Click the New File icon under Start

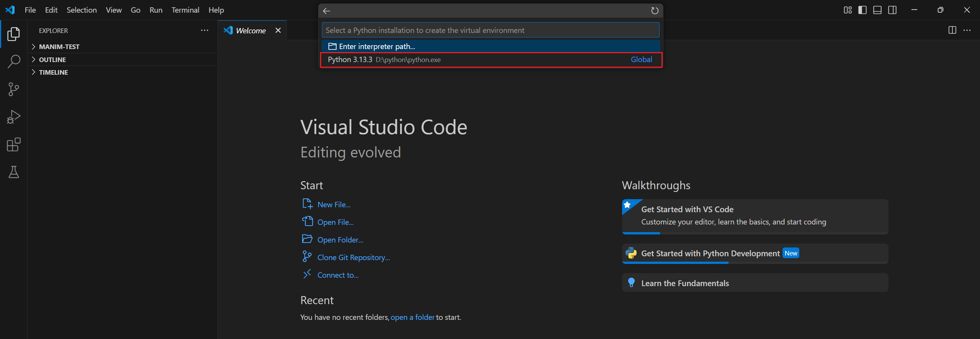[x=307, y=204]
